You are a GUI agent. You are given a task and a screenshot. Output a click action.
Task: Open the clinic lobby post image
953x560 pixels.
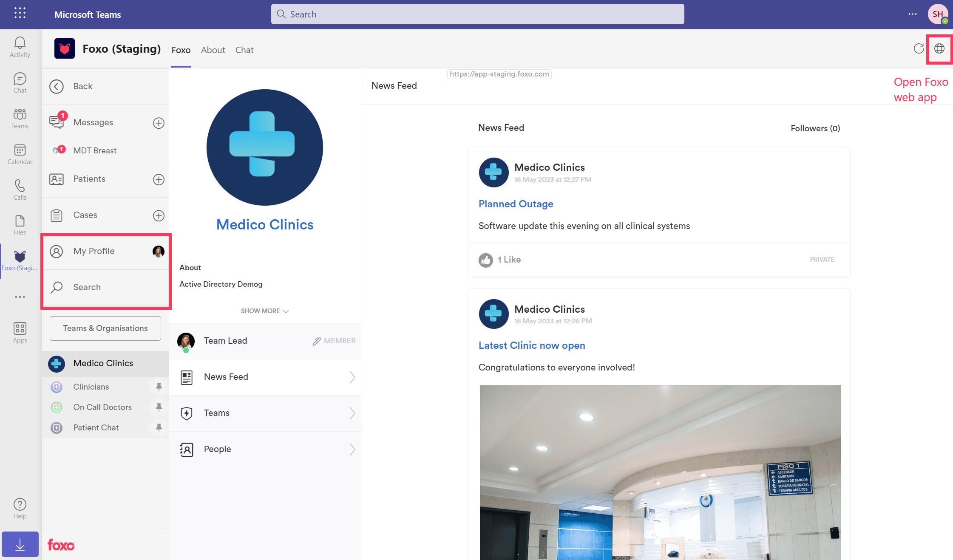[x=660, y=472]
